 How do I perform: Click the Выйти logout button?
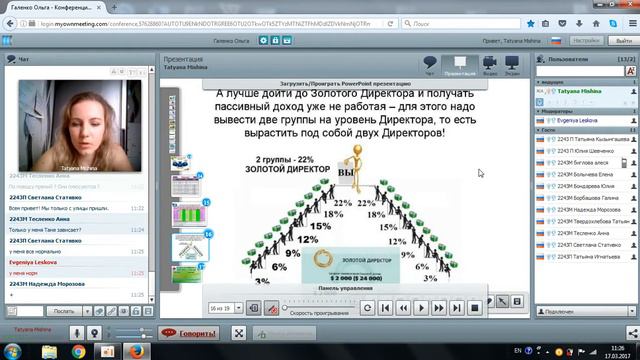coord(623,41)
